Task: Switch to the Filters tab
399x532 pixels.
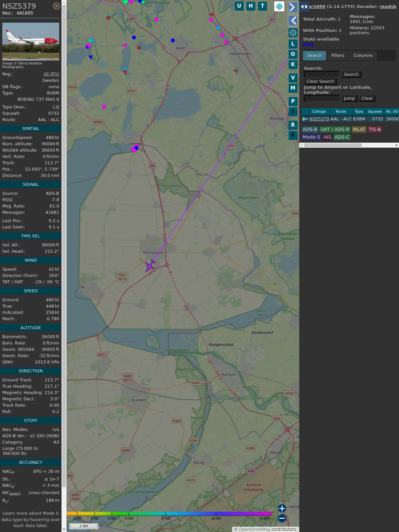Action: [x=337, y=56]
